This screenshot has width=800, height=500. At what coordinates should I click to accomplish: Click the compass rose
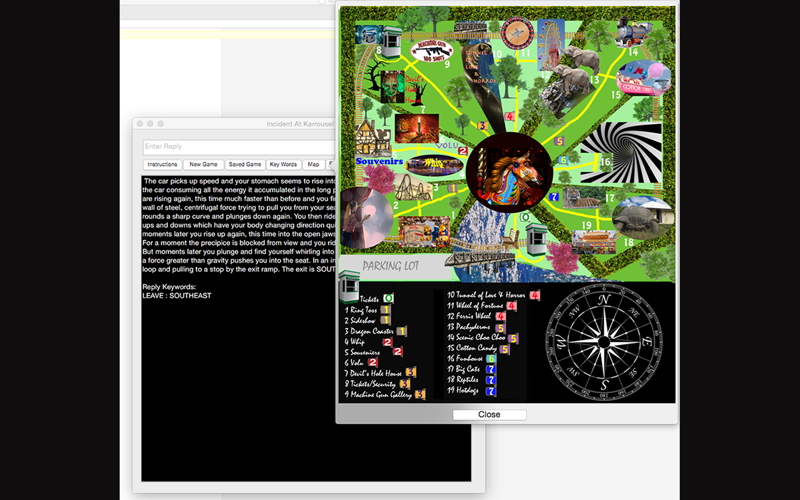coord(604,342)
